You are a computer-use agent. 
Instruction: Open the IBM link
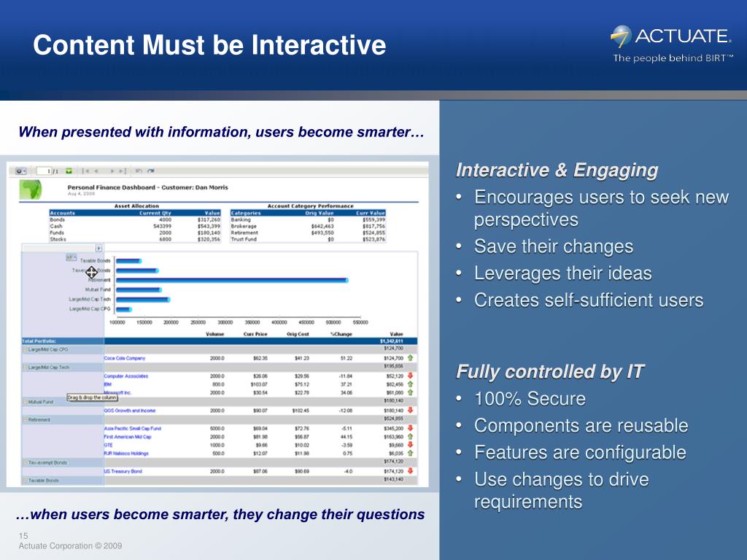click(x=108, y=384)
